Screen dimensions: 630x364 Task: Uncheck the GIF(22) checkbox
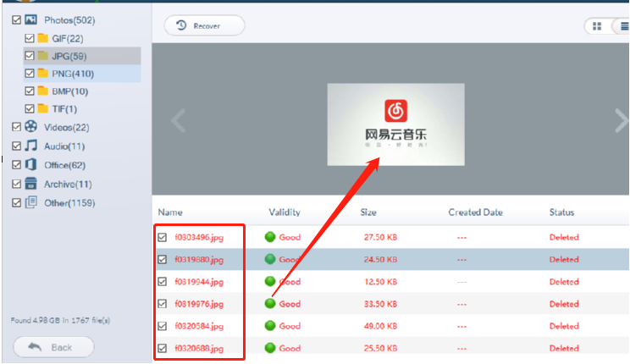tap(30, 38)
